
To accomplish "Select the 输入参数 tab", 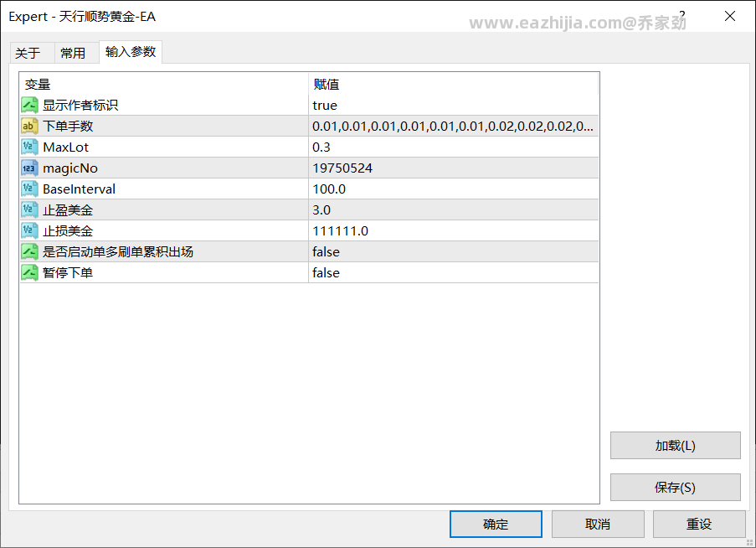I will click(131, 52).
